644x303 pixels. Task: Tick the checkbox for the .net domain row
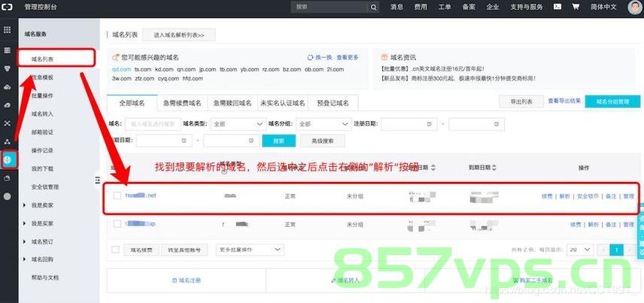[117, 195]
